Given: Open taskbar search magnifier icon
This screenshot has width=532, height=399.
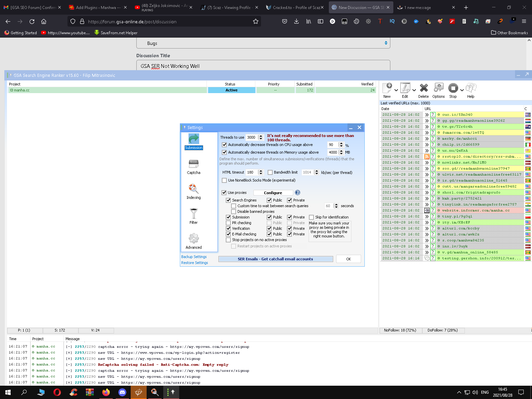Looking at the screenshot, I should click(24, 392).
